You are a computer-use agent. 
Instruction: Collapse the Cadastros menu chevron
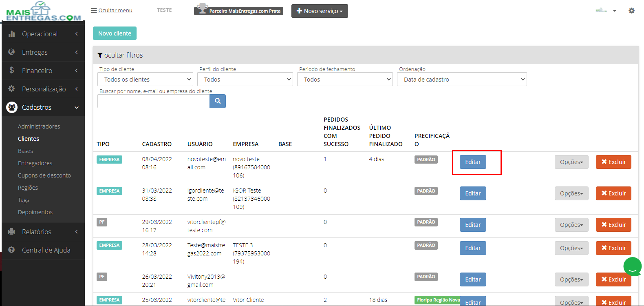77,107
